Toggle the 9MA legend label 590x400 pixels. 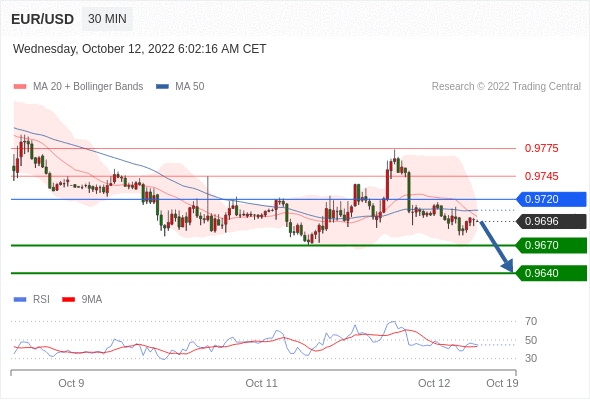pos(92,300)
